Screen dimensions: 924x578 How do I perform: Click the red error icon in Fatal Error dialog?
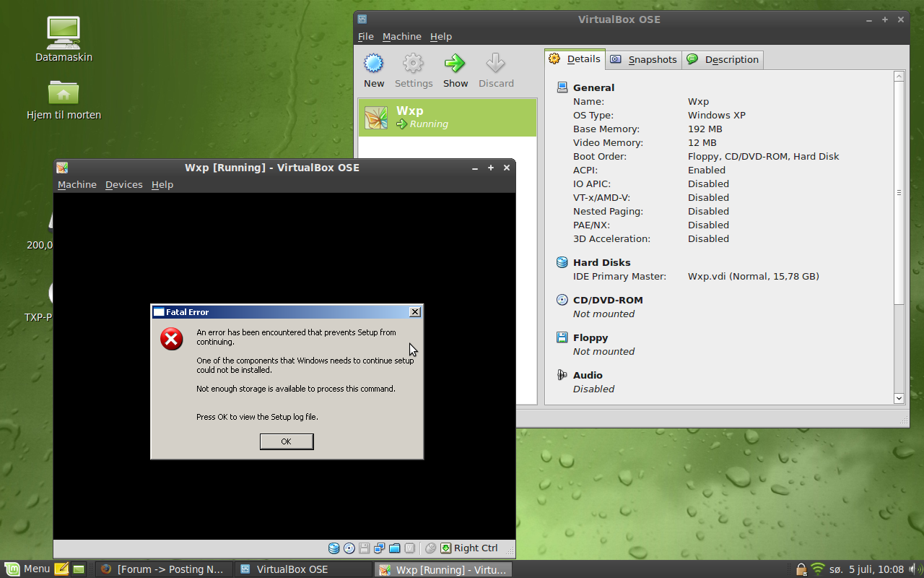172,339
